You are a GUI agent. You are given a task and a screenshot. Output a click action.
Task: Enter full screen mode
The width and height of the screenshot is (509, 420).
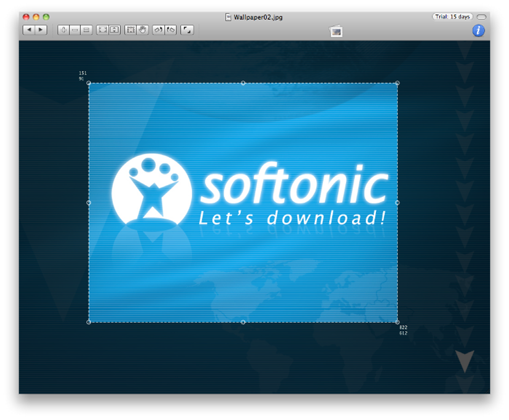click(187, 30)
